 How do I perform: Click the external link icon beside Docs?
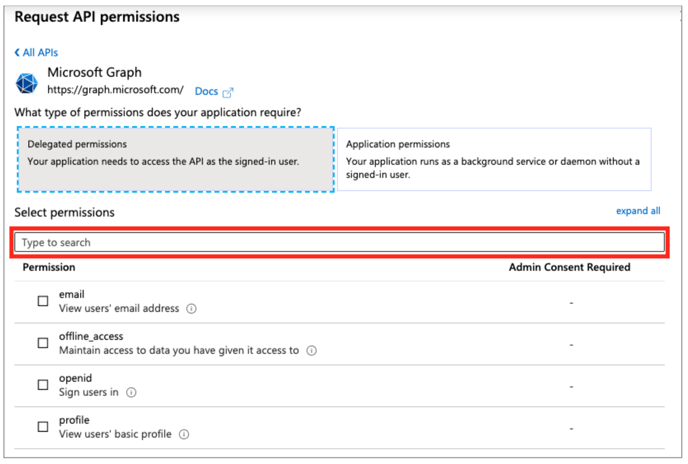pos(229,92)
